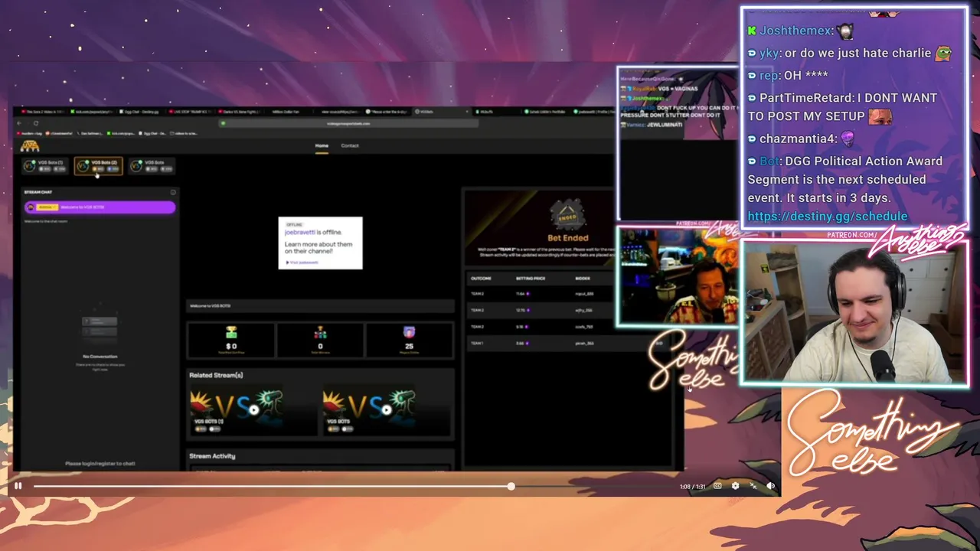Open the Home tab on the betting site
Image resolution: width=980 pixels, height=551 pixels.
pos(322,145)
